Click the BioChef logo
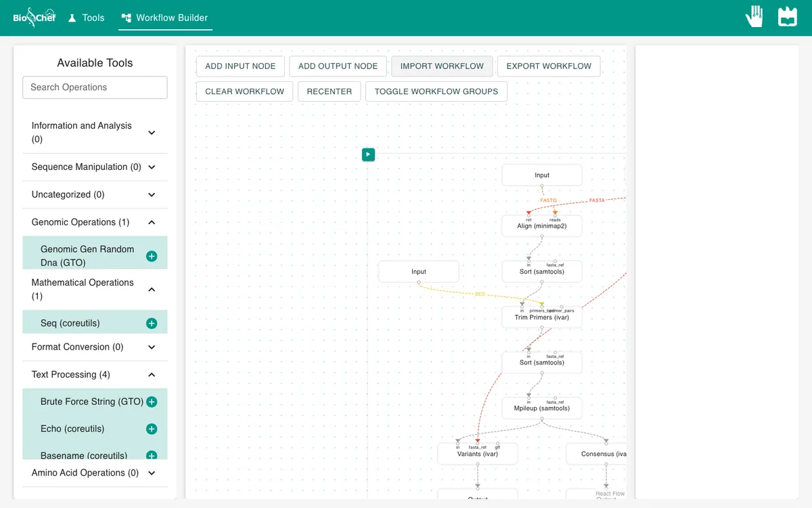 [x=35, y=18]
